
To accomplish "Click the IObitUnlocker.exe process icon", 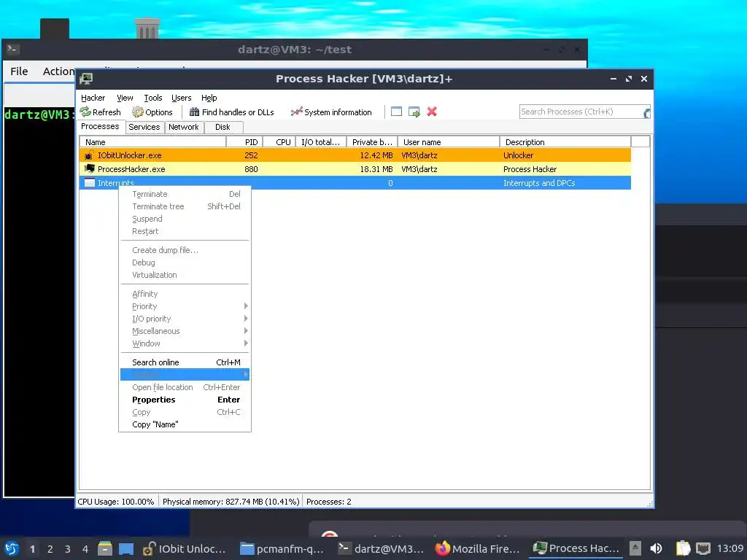I will (90, 155).
